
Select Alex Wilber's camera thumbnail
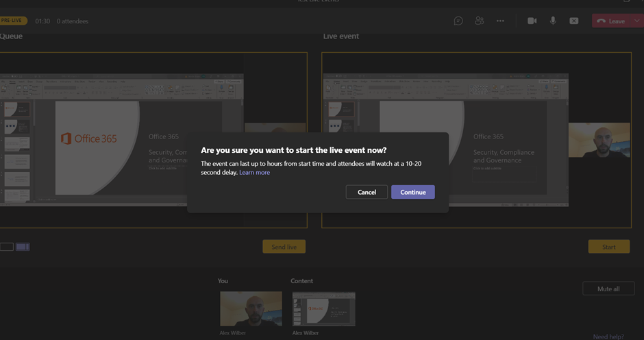(251, 308)
